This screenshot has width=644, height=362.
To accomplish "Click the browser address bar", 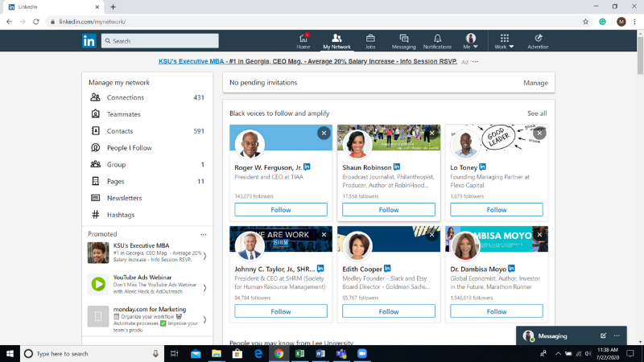I will pos(312,22).
